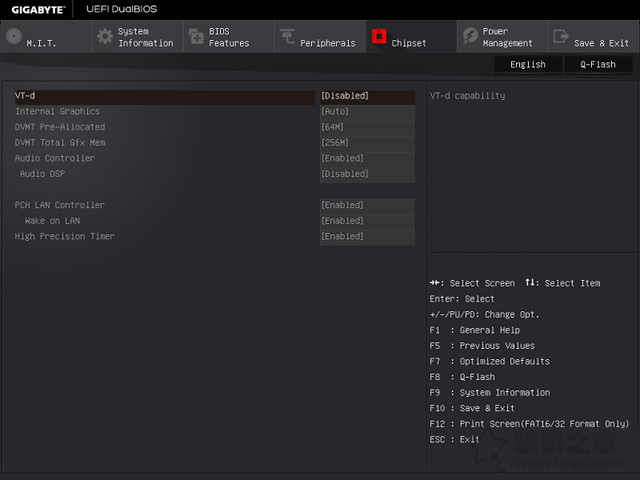Click the Peripherals connector icon

286,37
